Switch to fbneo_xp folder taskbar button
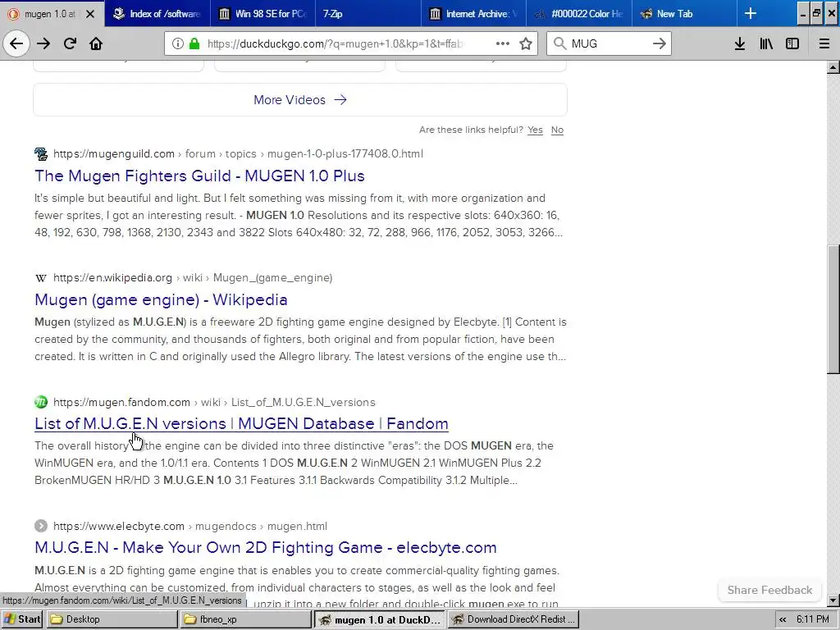The height and width of the screenshot is (630, 840). pyautogui.click(x=245, y=619)
